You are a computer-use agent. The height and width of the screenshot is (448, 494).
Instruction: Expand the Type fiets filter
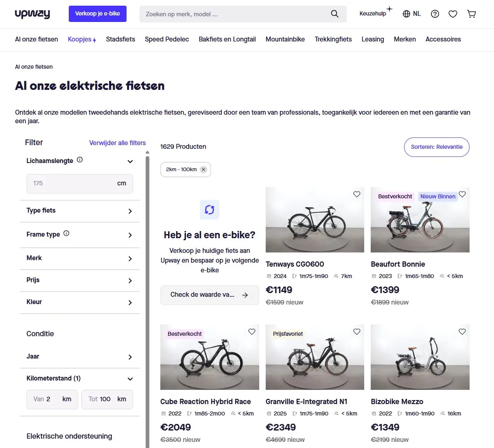point(80,211)
